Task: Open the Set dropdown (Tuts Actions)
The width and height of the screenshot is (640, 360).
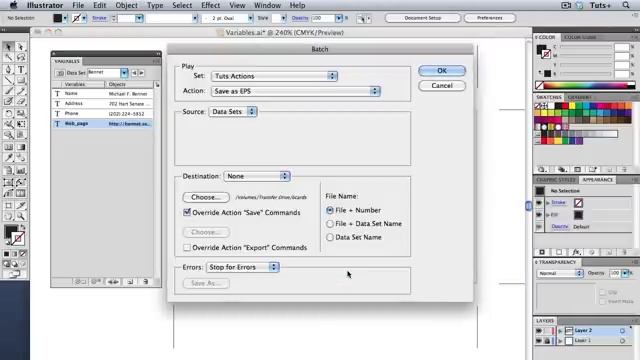Action: coord(274,76)
